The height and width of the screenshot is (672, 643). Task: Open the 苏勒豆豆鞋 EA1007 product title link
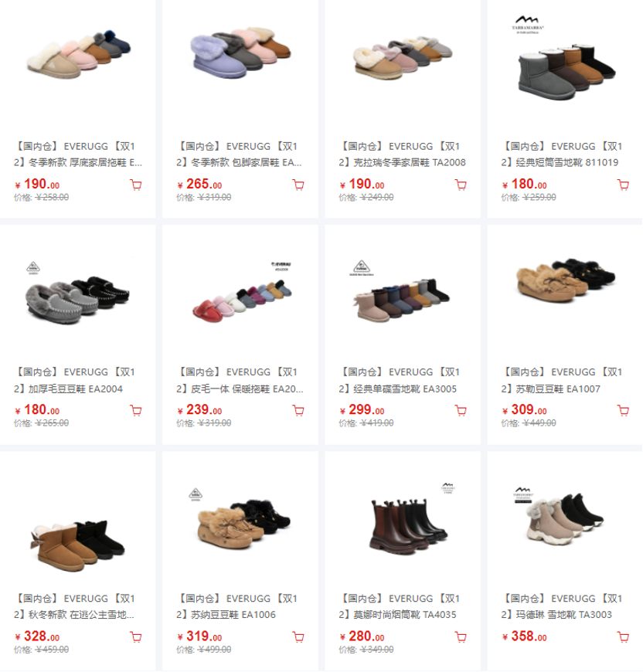(562, 380)
